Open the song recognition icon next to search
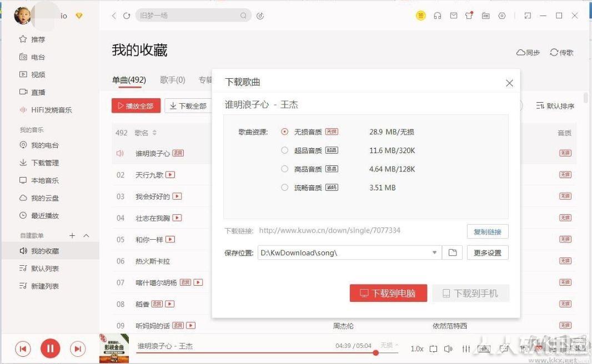Screen dimensions: 592x364 (260, 16)
